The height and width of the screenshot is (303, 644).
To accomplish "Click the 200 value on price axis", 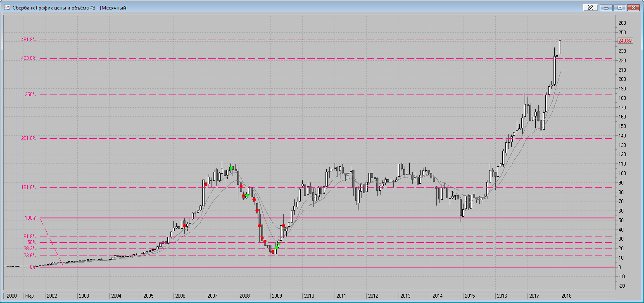I will 623,79.
